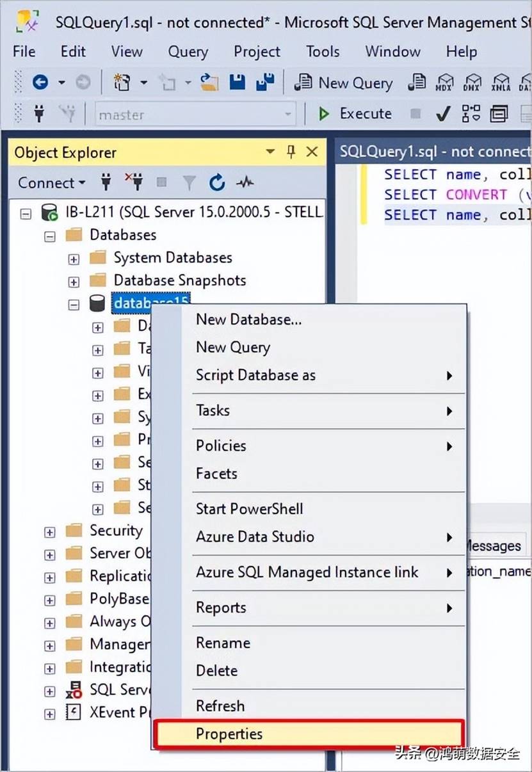Open the Tasks submenu

pos(309,410)
